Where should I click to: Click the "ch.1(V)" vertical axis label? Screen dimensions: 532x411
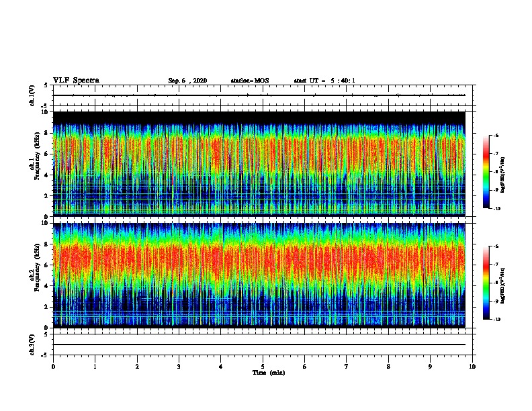click(32, 95)
